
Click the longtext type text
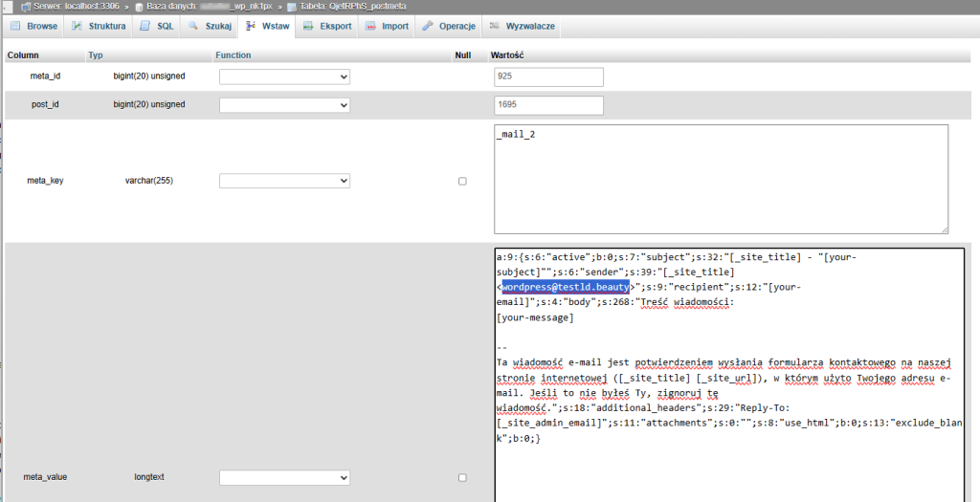[x=148, y=477]
